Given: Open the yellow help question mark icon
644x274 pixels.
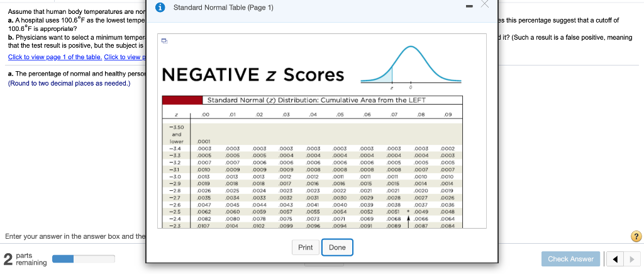Looking at the screenshot, I should 635,237.
